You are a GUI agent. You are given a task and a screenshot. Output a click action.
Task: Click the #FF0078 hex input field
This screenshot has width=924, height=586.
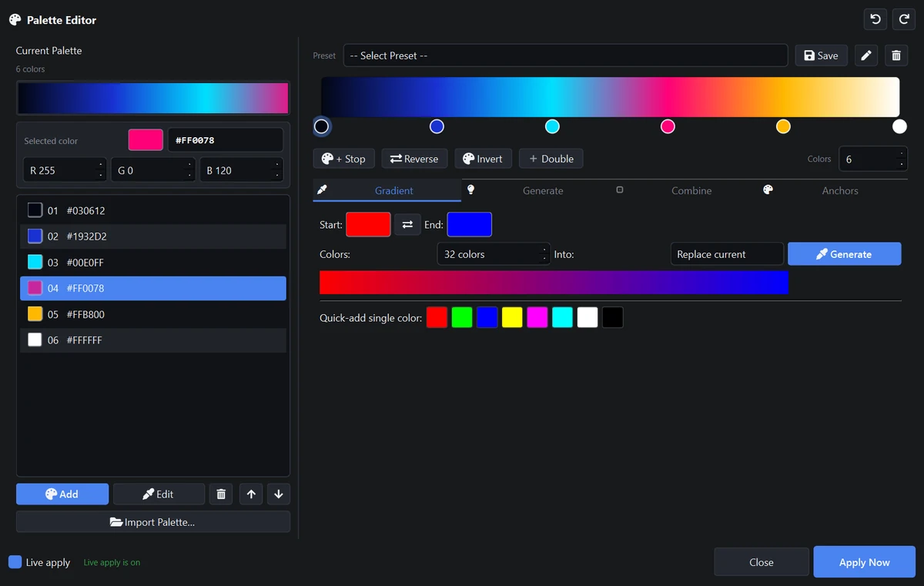click(226, 140)
